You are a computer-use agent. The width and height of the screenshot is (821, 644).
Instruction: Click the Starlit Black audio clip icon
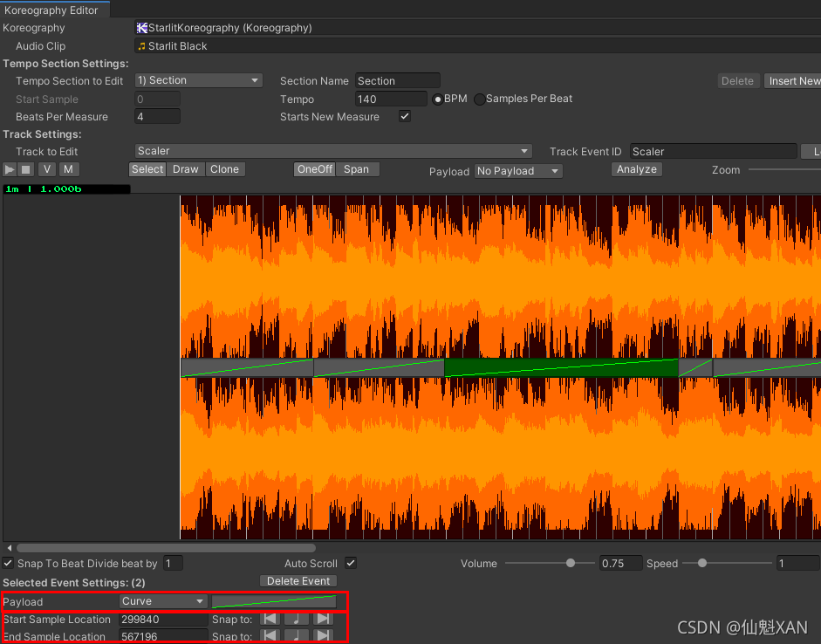(x=141, y=46)
